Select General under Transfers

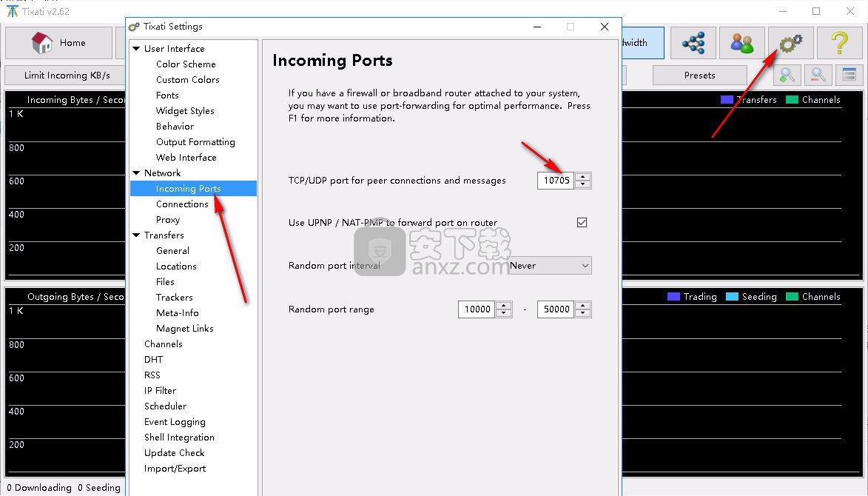(x=172, y=251)
